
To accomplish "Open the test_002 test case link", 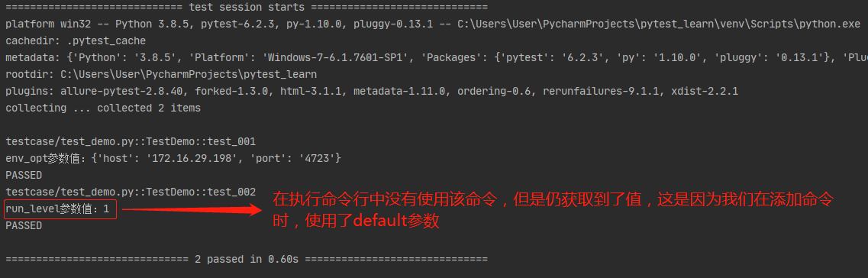I will [131, 192].
